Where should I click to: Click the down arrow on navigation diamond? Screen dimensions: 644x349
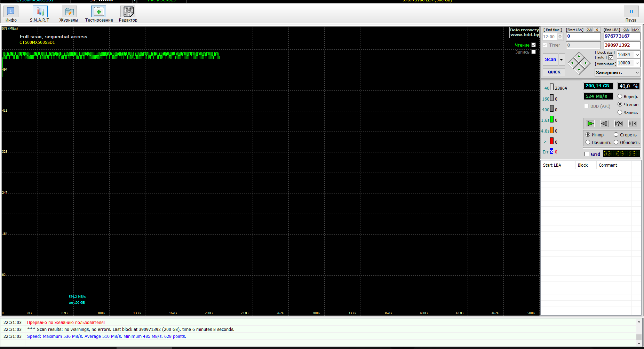tap(579, 70)
